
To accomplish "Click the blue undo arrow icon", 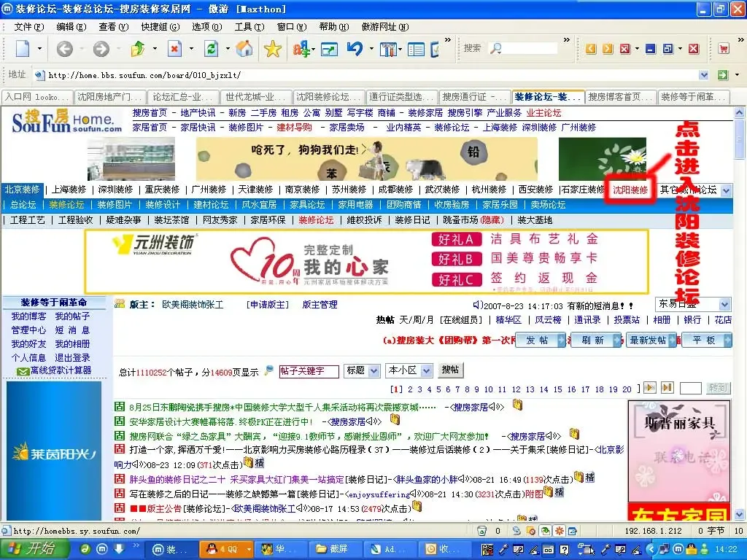I will 355,49.
